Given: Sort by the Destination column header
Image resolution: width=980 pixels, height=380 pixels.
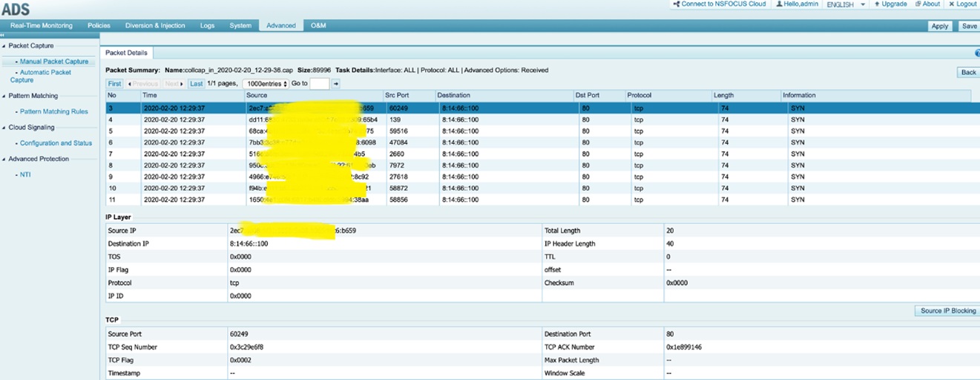Looking at the screenshot, I should (x=504, y=95).
